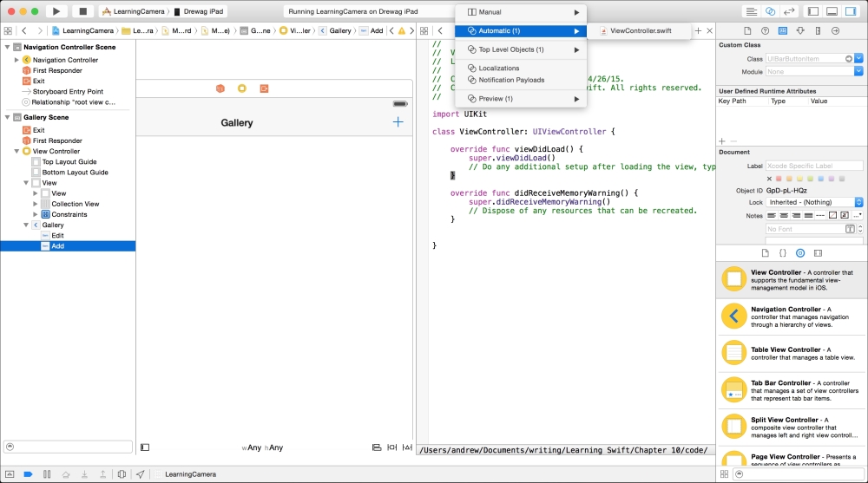The width and height of the screenshot is (868, 483).
Task: Open the Connections inspector
Action: coord(836,31)
